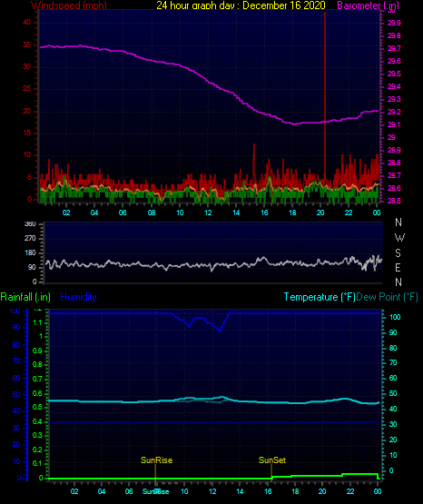Click the 40 mph windspeed scale value

click(x=27, y=22)
